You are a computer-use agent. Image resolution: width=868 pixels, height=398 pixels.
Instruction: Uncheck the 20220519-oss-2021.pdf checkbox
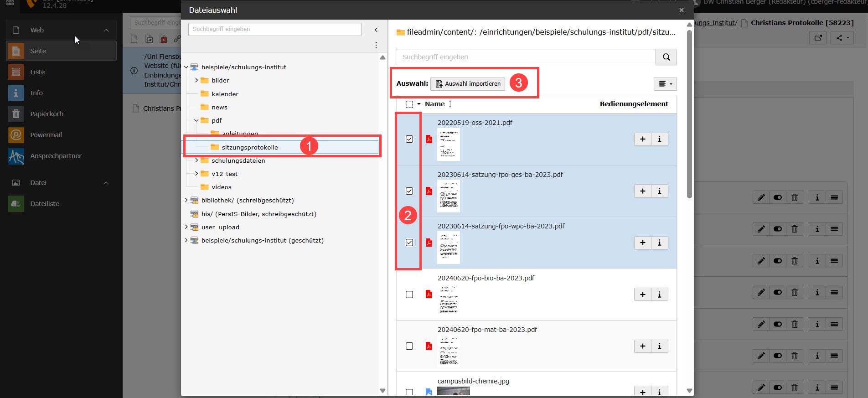[x=409, y=139]
